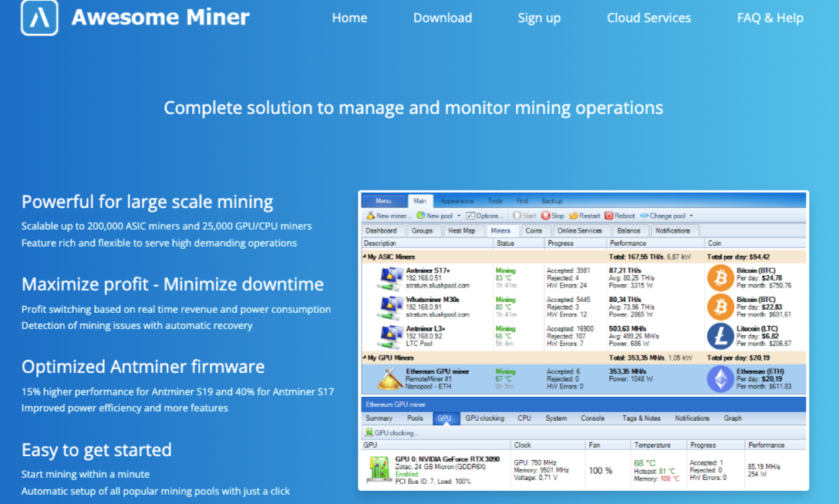Switch to the Dashboard tab
The width and height of the screenshot is (839, 504).
[x=381, y=230]
